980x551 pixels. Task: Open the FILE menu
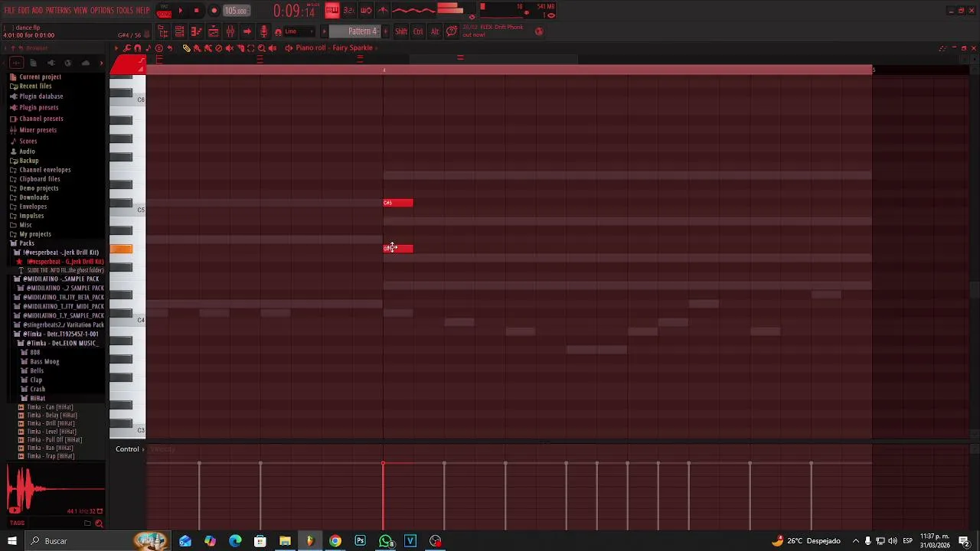(x=9, y=11)
